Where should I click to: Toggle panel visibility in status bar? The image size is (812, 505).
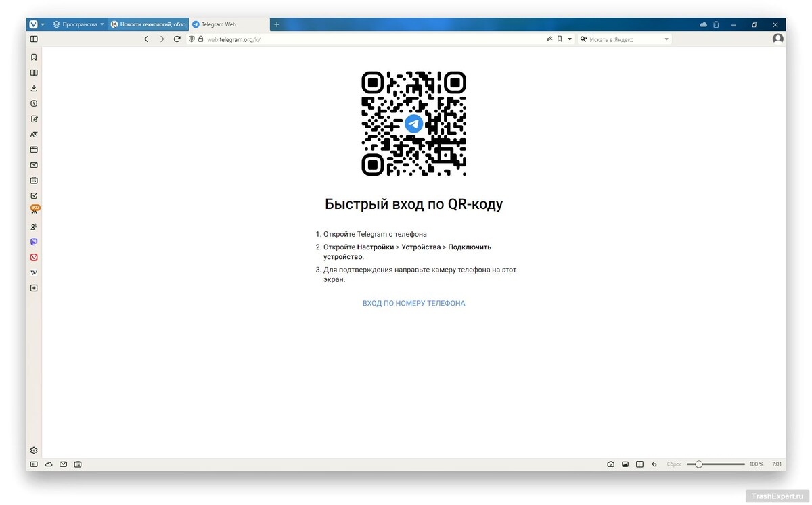click(34, 464)
